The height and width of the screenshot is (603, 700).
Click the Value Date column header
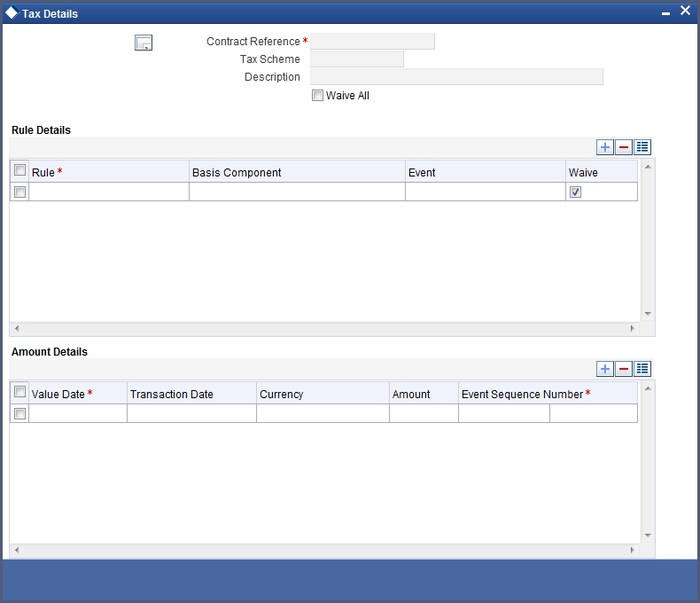pyautogui.click(x=78, y=394)
